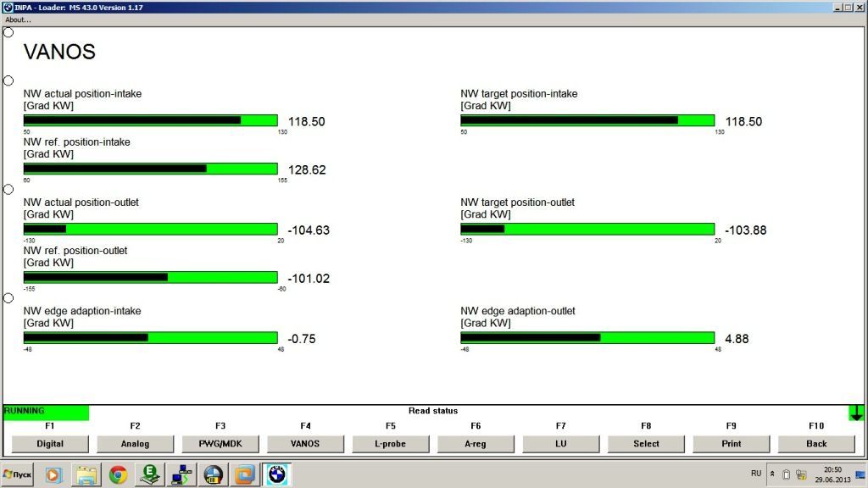The height and width of the screenshot is (488, 868).
Task: Click the NW ref. position-outlet label
Action: point(75,251)
